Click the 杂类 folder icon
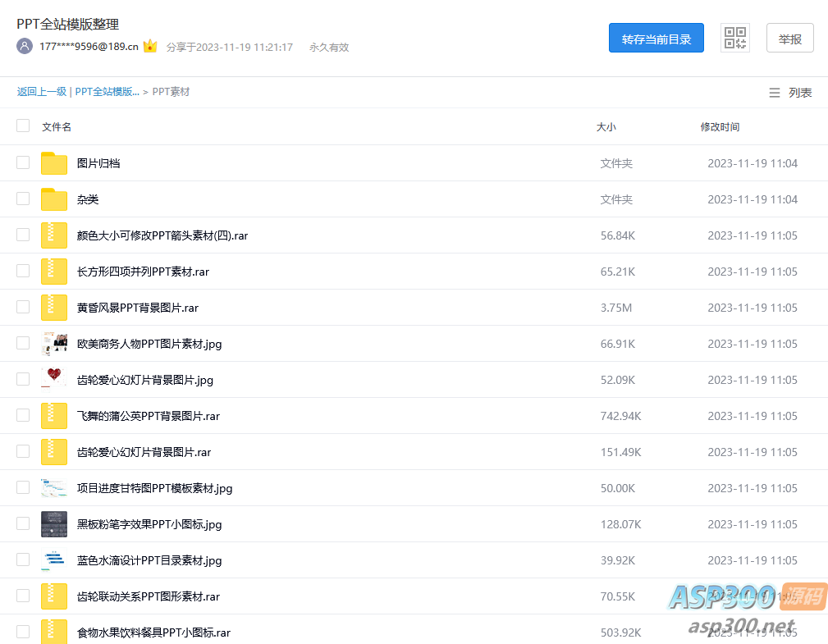The image size is (828, 644). click(x=54, y=199)
